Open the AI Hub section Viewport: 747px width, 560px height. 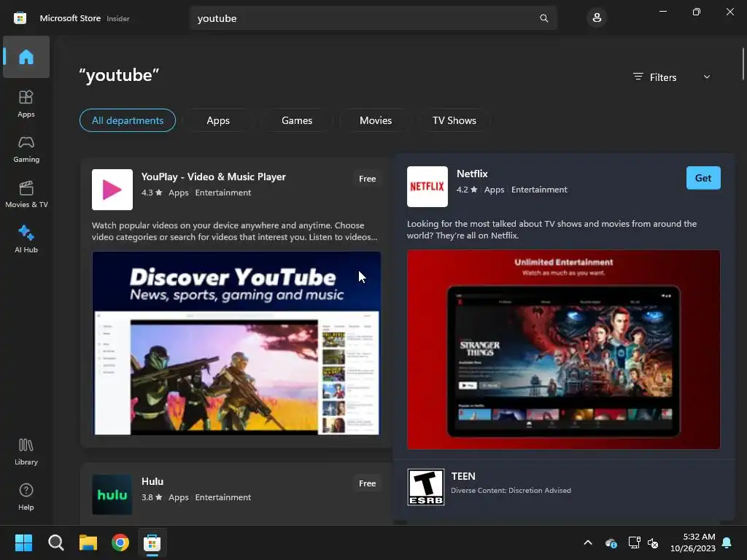26,239
